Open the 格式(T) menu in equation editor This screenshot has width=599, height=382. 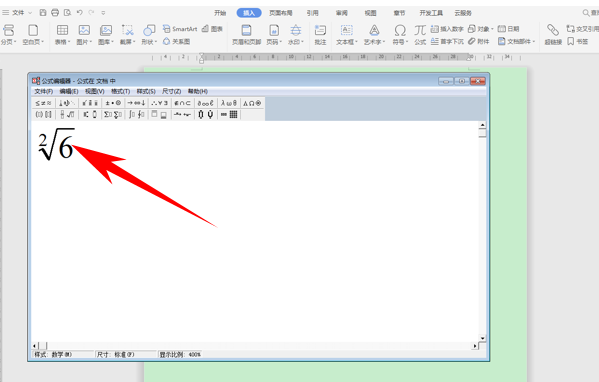pos(120,91)
